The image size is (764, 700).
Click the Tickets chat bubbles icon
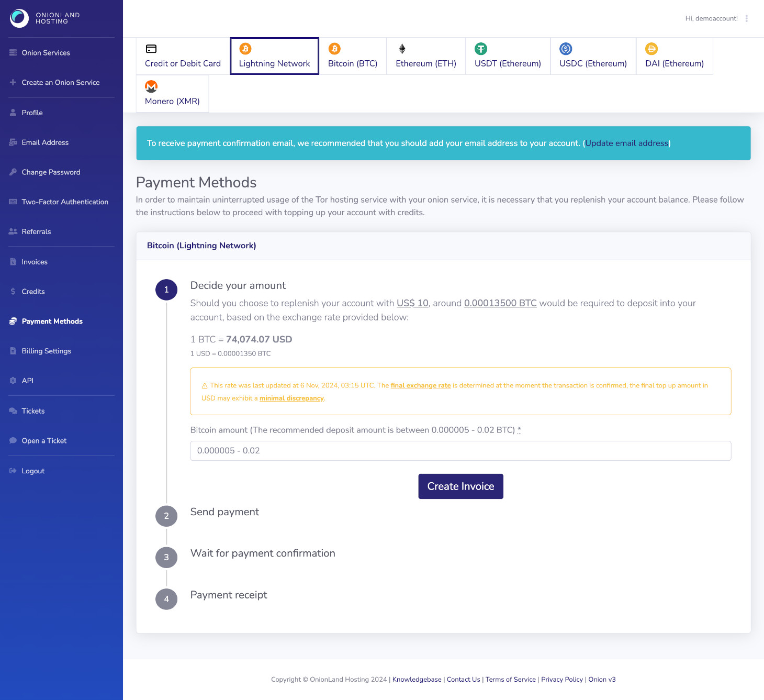13,411
